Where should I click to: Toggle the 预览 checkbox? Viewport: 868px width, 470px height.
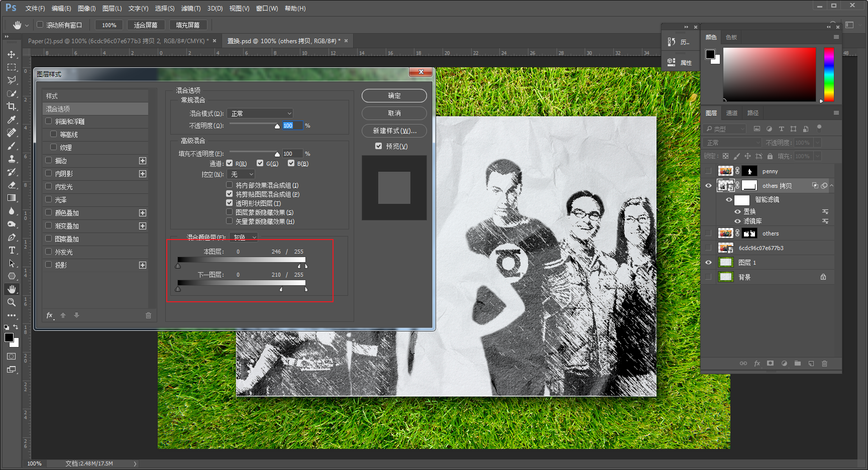pyautogui.click(x=378, y=146)
